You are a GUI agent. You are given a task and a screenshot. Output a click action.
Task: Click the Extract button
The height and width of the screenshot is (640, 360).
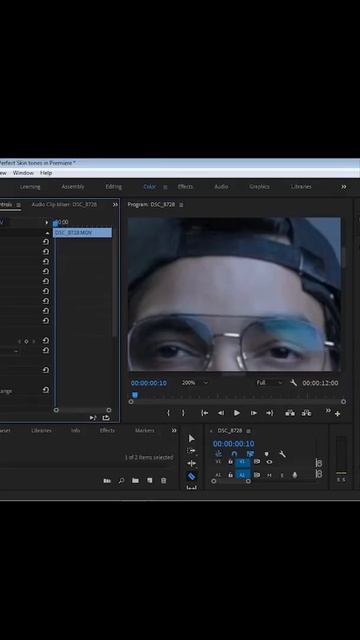click(307, 413)
